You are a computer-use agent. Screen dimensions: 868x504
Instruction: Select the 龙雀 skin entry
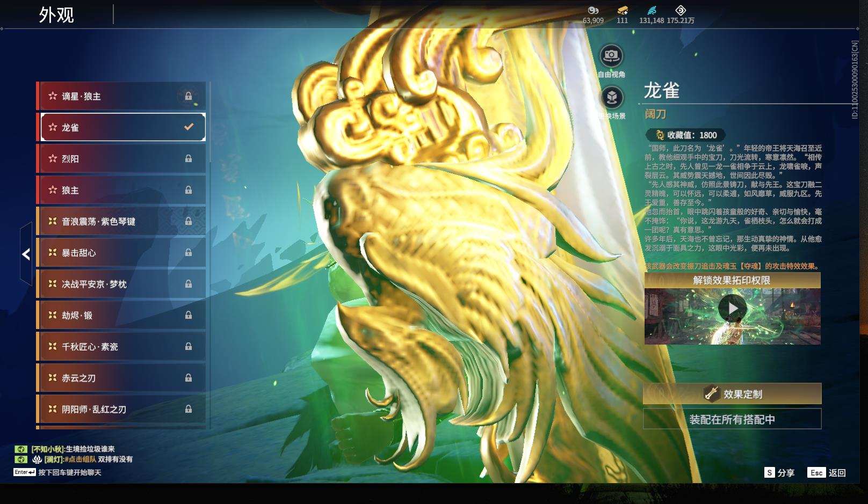(x=121, y=127)
